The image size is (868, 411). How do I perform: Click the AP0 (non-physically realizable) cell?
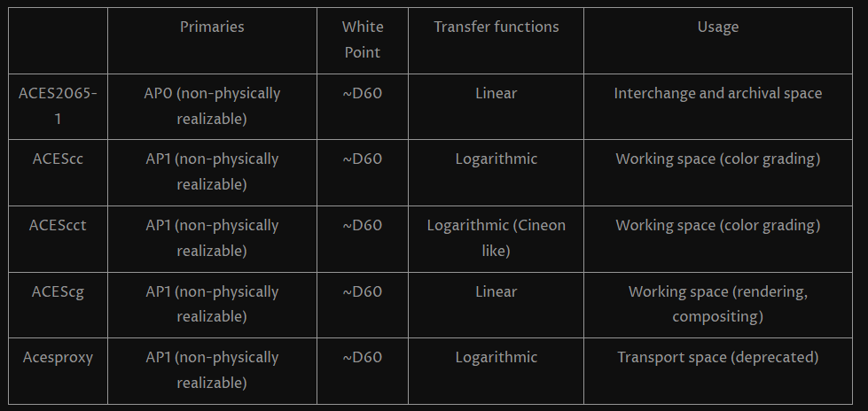pyautogui.click(x=212, y=105)
